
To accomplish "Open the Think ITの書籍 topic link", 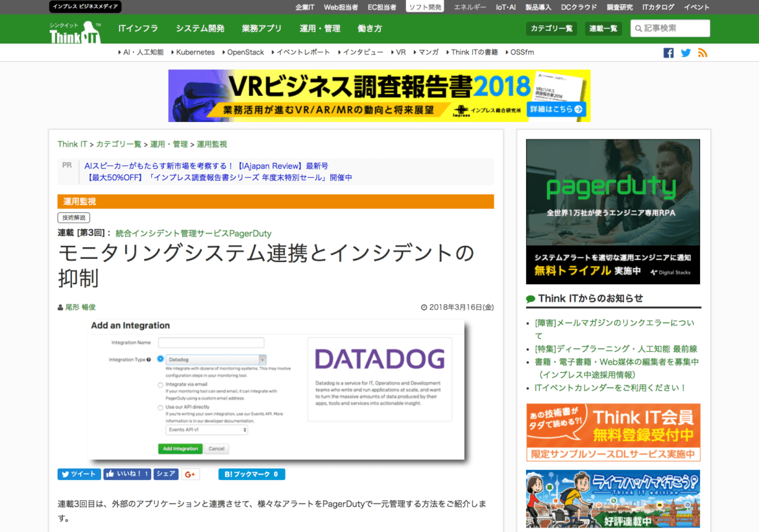I will 474,53.
